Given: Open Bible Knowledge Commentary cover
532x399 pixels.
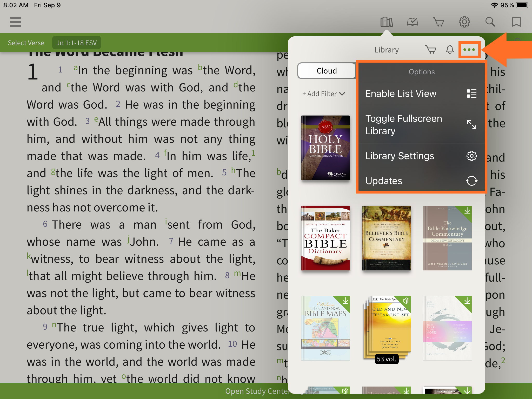Looking at the screenshot, I should pos(447,238).
